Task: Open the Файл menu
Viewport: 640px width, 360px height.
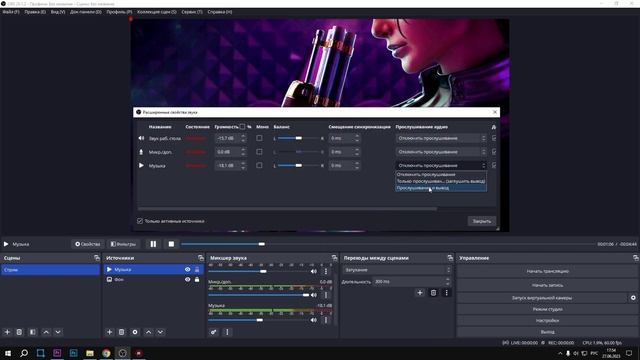Action: click(x=11, y=12)
